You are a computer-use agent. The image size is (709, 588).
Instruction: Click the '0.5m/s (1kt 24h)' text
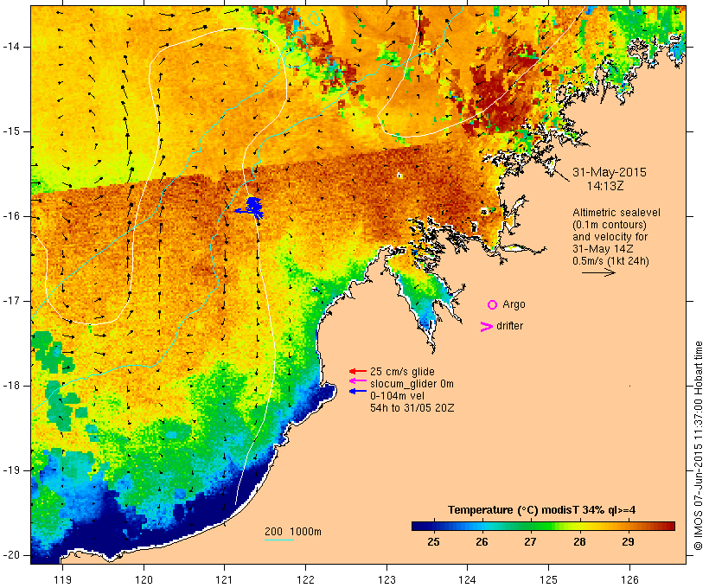[610, 261]
